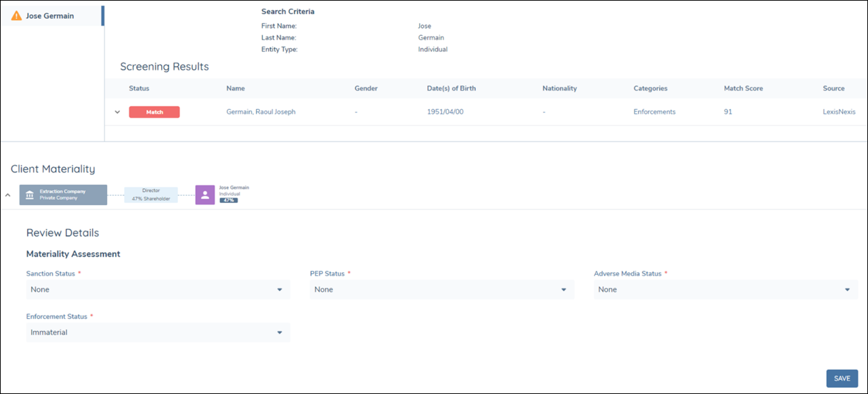
Task: Click the bank icon on Extraction Company node
Action: click(x=30, y=194)
